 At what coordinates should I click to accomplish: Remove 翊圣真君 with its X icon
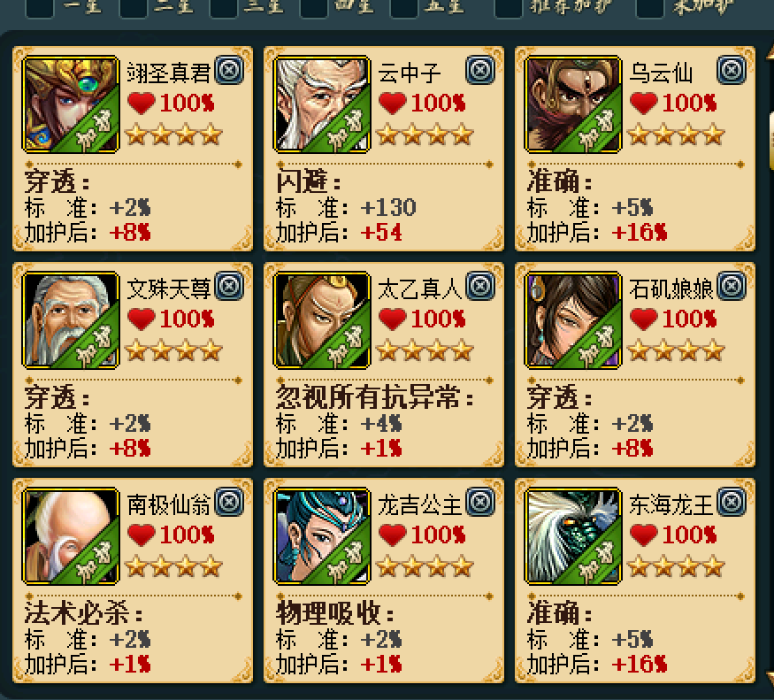point(229,70)
